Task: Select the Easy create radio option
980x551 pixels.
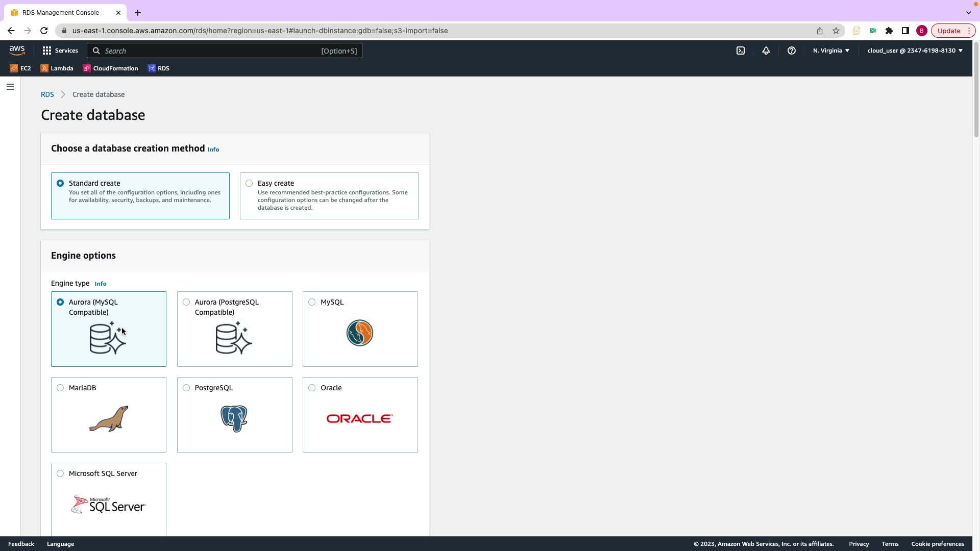Action: click(249, 183)
